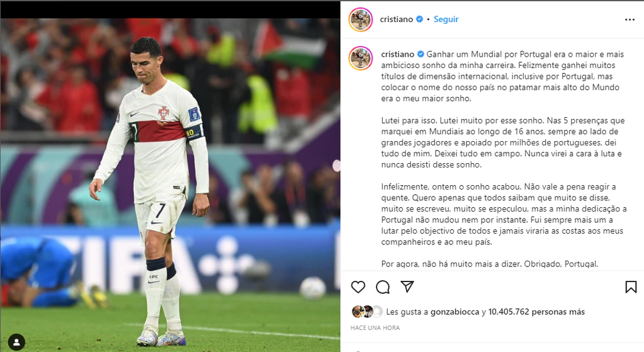Screen dimensions: 644x352
Task: Follow cristiano with the Seguir button
Action: click(x=446, y=20)
